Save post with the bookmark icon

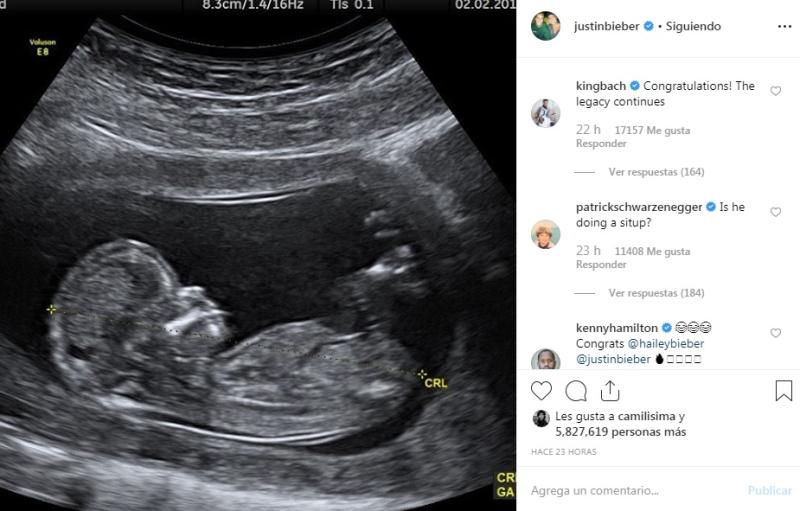pyautogui.click(x=784, y=391)
